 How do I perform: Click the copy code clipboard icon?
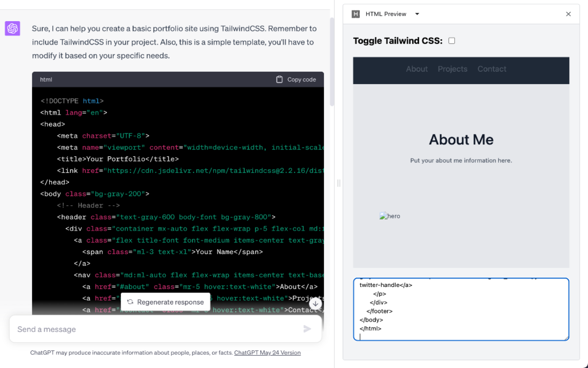[279, 79]
